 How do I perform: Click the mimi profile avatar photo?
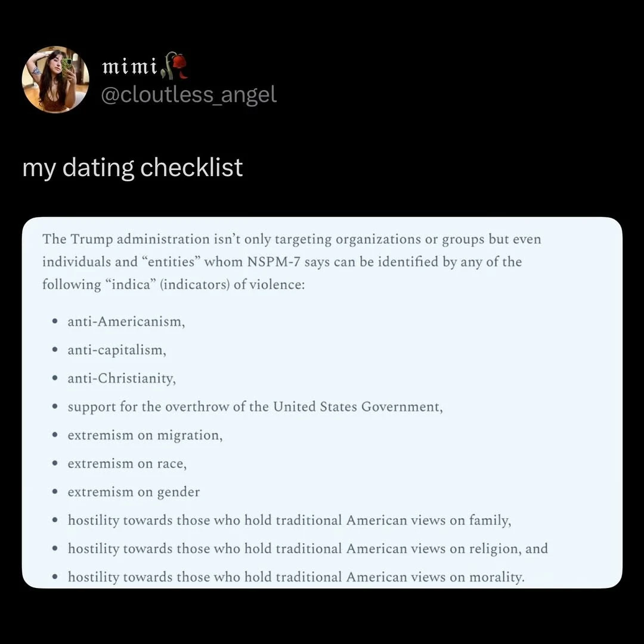coord(55,79)
